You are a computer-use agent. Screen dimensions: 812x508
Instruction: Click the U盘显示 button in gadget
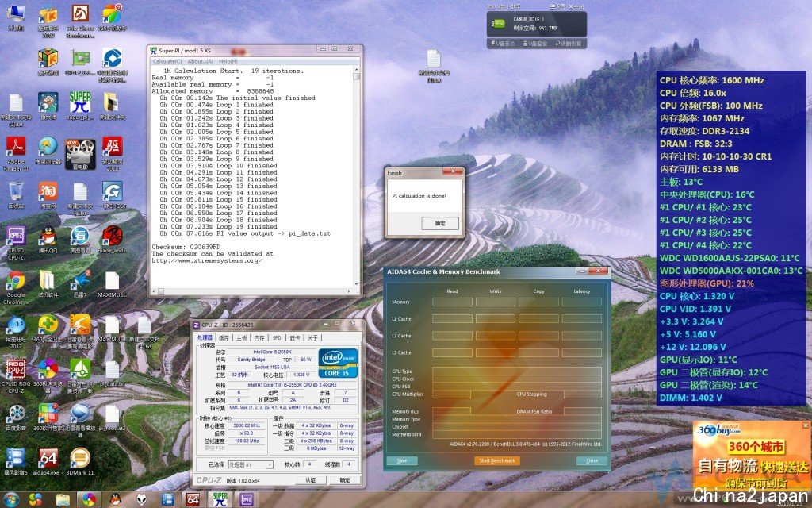(502, 44)
